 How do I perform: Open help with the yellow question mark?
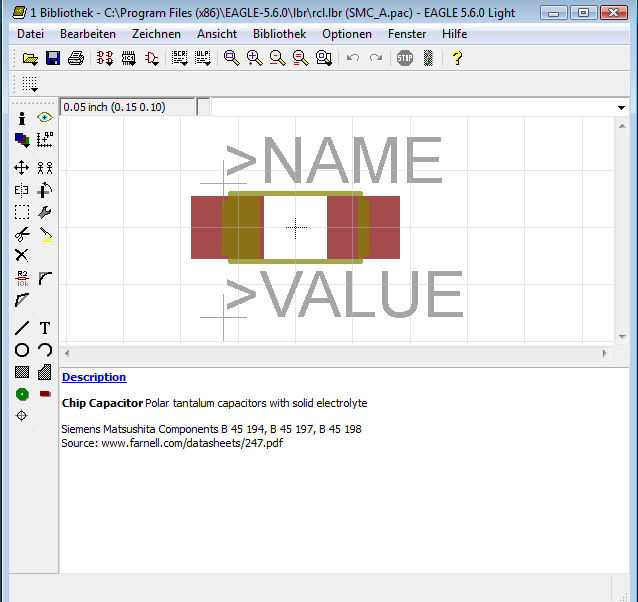457,58
